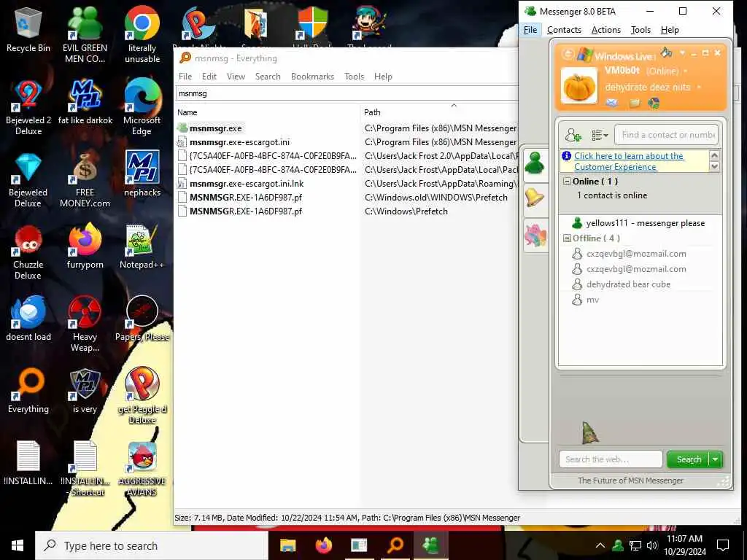
Task: Select contact yellows111 - messenger please
Action: 640,223
